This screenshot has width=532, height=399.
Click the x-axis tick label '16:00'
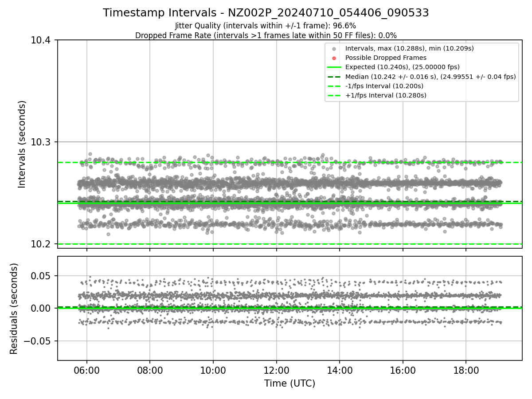(x=403, y=371)
